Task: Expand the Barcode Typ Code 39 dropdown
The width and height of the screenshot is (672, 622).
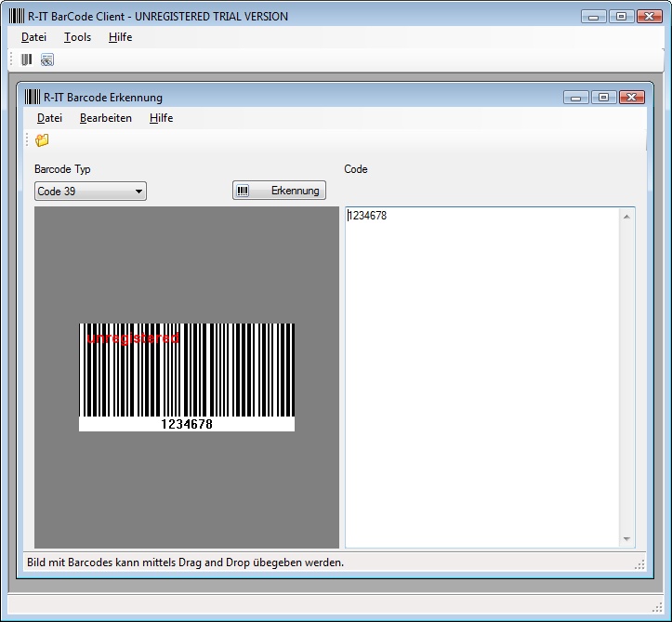Action: coord(90,192)
